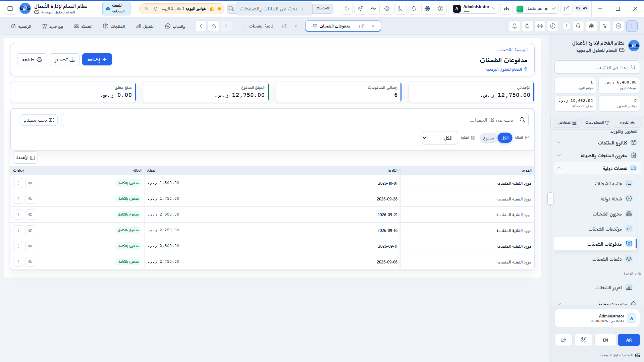
Task: View payment dated 2026-09-26 eye icon
Action: tap(30, 199)
